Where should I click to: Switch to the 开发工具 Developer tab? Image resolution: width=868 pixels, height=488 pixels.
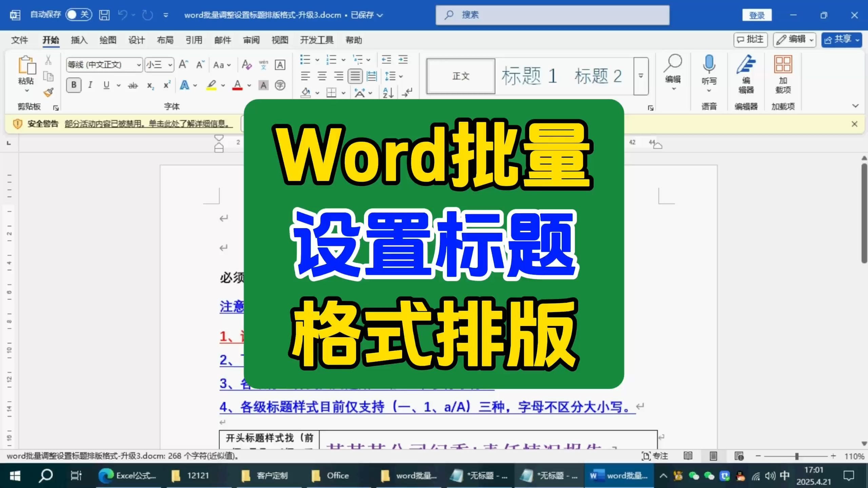point(317,40)
